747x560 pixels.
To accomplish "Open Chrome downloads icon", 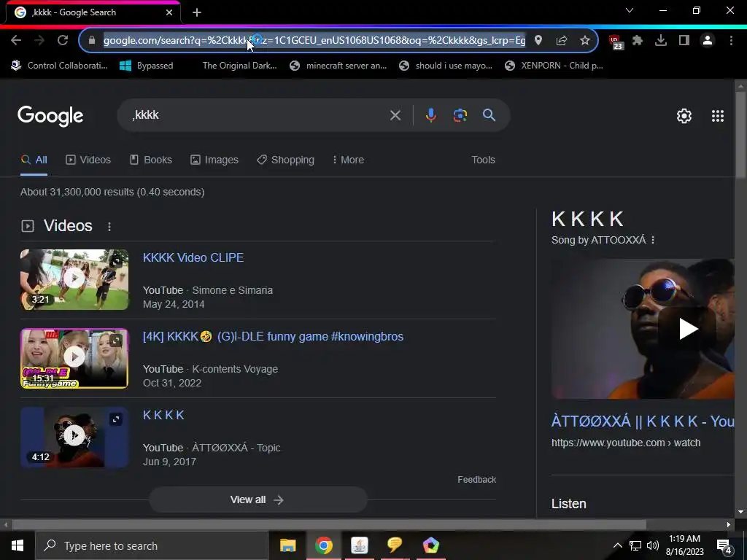I will pos(661,41).
